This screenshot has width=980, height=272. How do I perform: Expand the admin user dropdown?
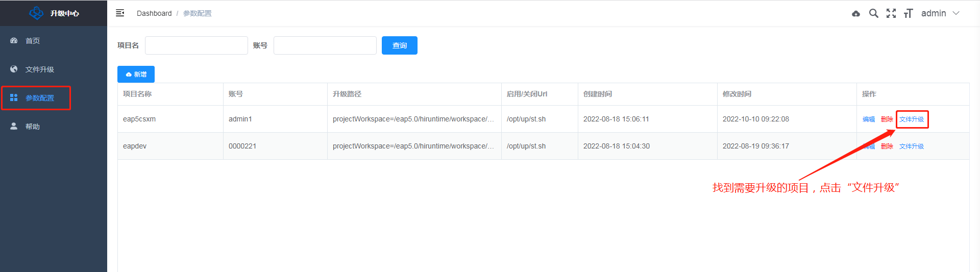point(940,13)
